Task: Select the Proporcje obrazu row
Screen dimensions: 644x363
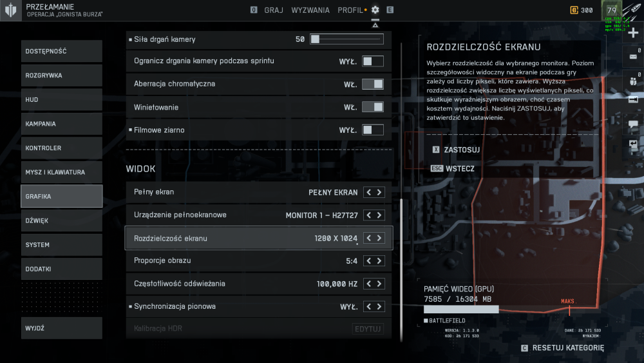Action: coord(259,260)
